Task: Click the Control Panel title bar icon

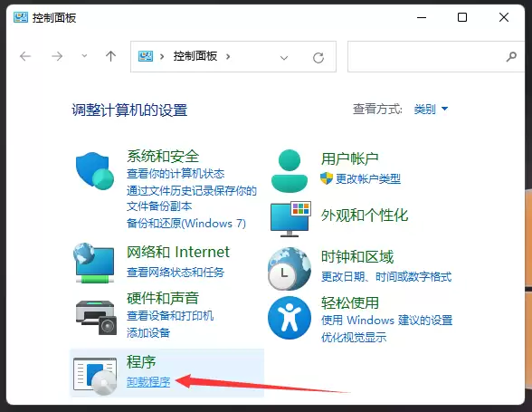Action: coord(21,17)
